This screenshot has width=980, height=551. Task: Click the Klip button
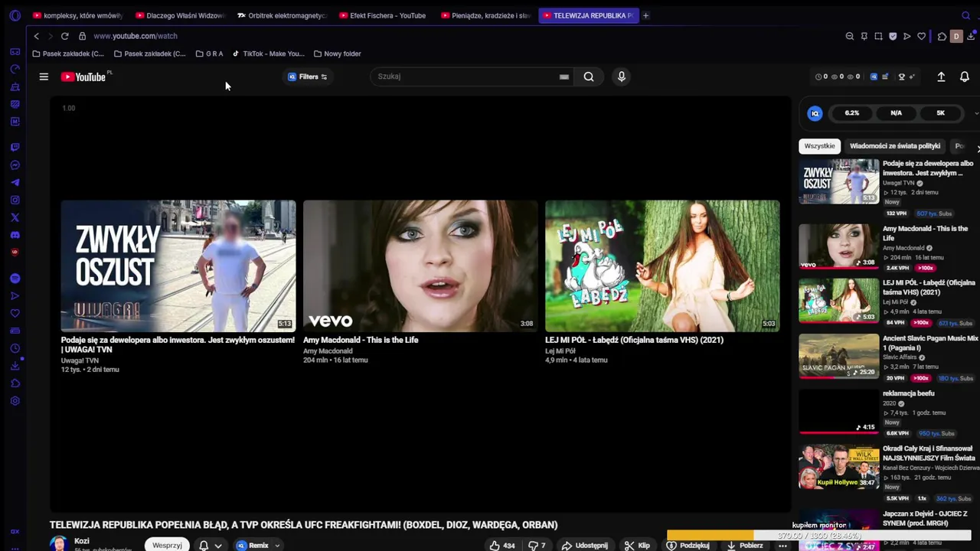point(637,546)
